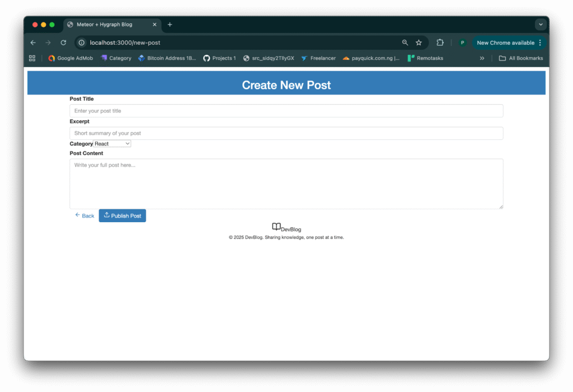Click the New Chrome available button
Viewport: 573px width, 392px height.
click(x=506, y=42)
